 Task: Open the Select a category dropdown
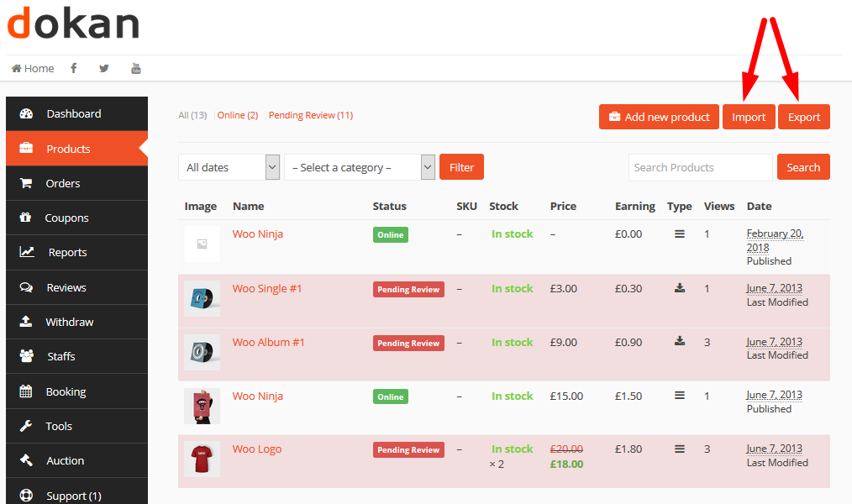[360, 167]
